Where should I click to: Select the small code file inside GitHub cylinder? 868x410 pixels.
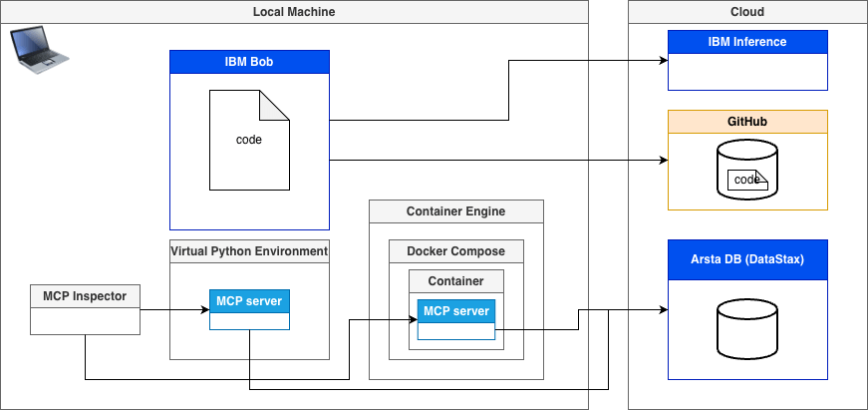point(746,180)
